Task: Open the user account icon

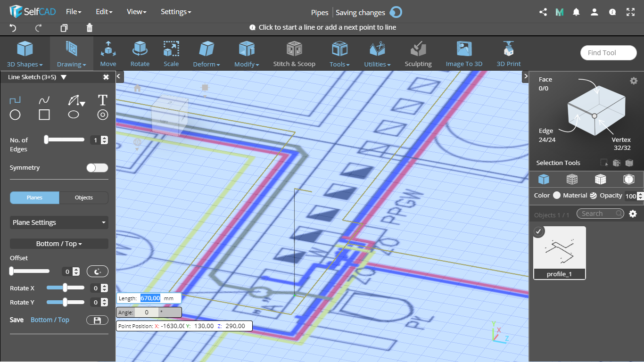Action: pyautogui.click(x=594, y=12)
